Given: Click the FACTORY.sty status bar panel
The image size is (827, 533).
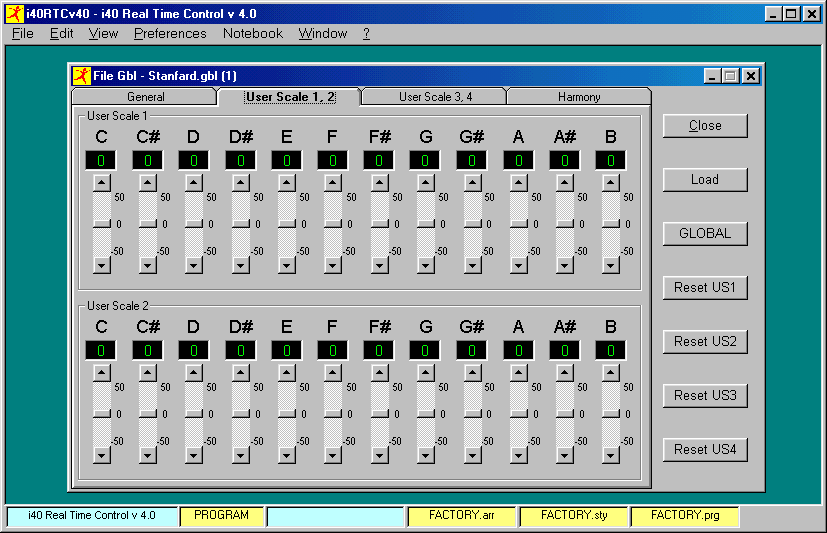Looking at the screenshot, I should (x=574, y=516).
